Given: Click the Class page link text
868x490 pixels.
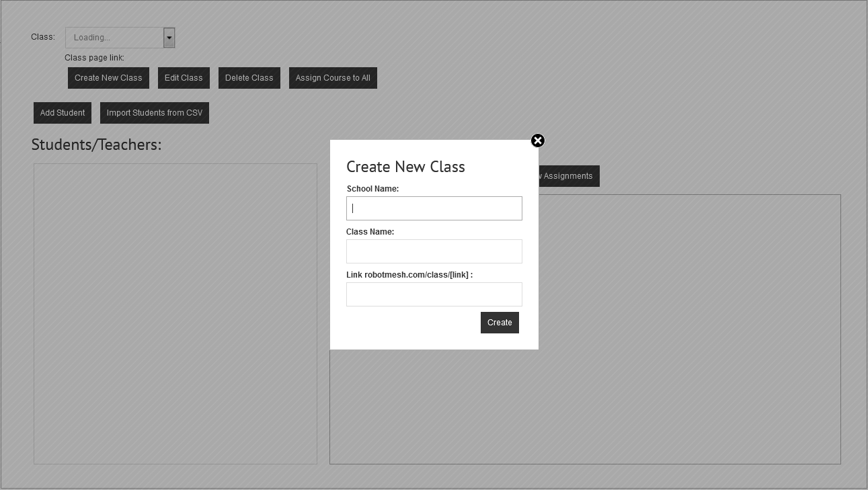Looking at the screenshot, I should pyautogui.click(x=94, y=58).
